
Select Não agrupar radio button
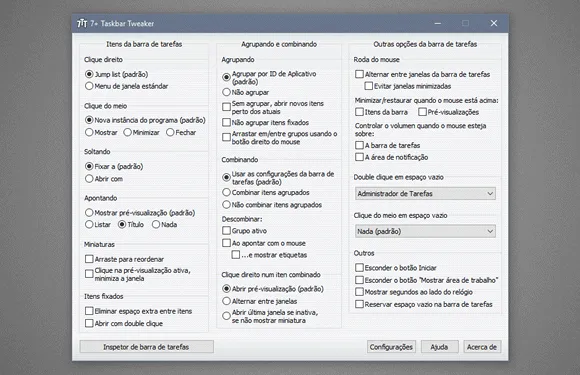(x=226, y=92)
